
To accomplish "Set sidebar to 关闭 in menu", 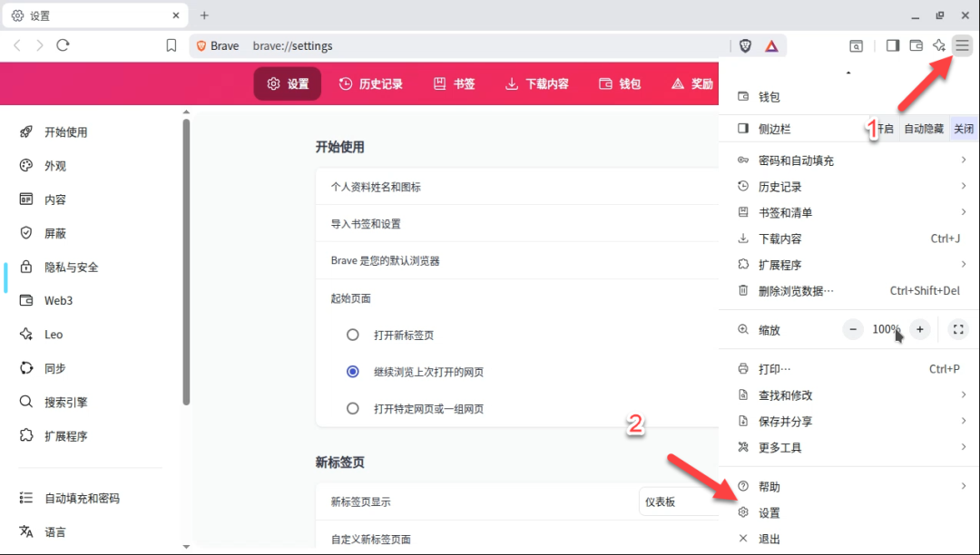I will pyautogui.click(x=963, y=129).
